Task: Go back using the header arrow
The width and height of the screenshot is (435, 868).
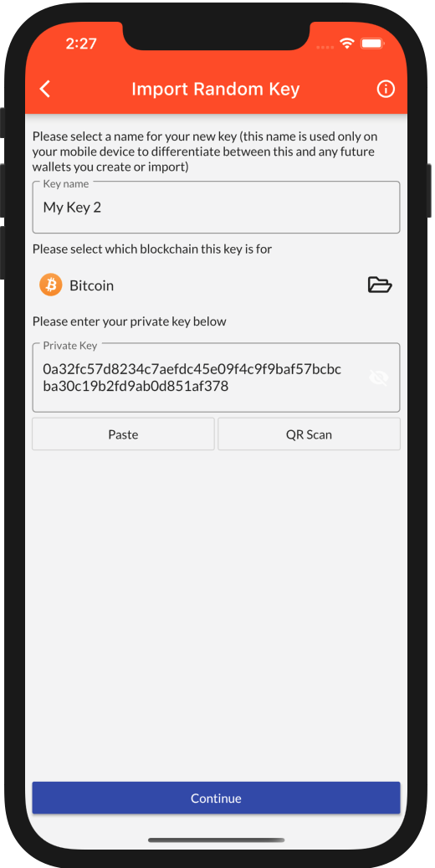Action: coord(45,89)
